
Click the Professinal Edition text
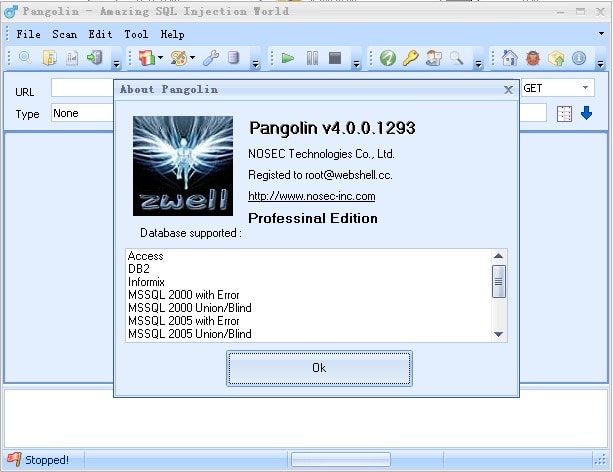[x=313, y=218]
